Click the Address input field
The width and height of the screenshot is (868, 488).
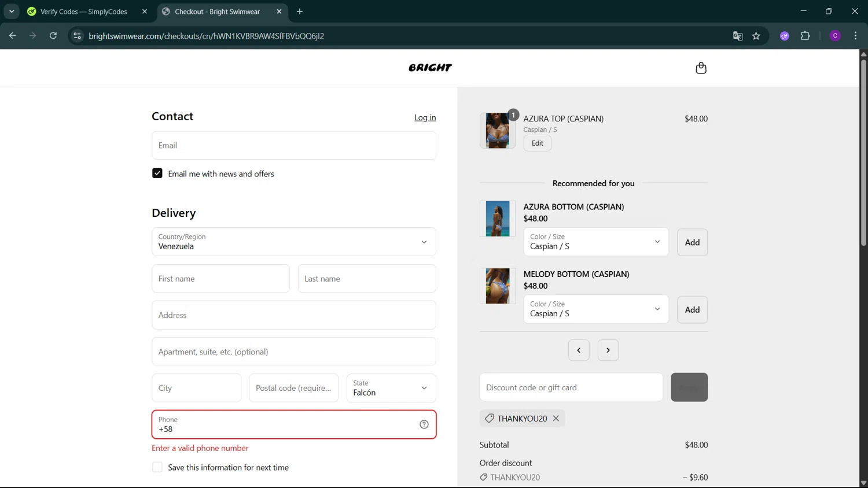[294, 315]
